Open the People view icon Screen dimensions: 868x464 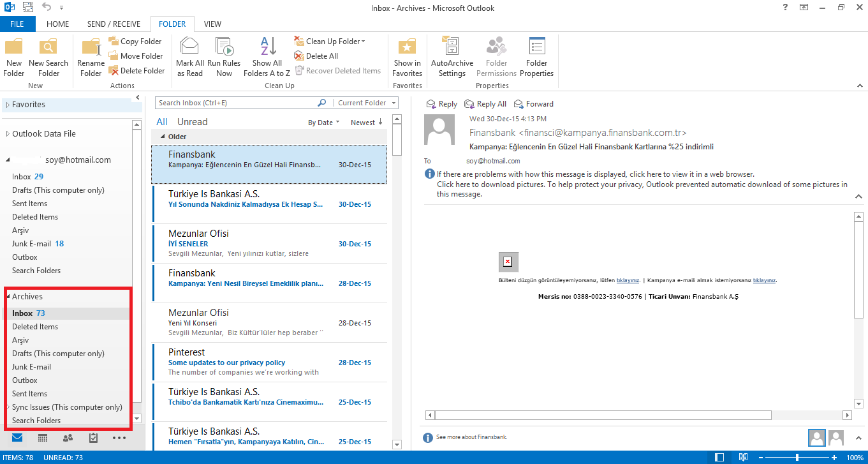[x=68, y=438]
